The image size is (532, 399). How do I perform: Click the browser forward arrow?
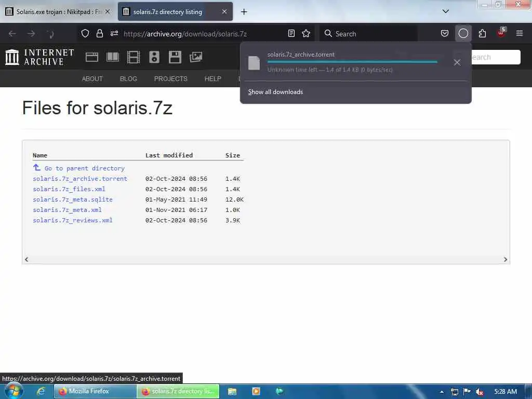[31, 34]
